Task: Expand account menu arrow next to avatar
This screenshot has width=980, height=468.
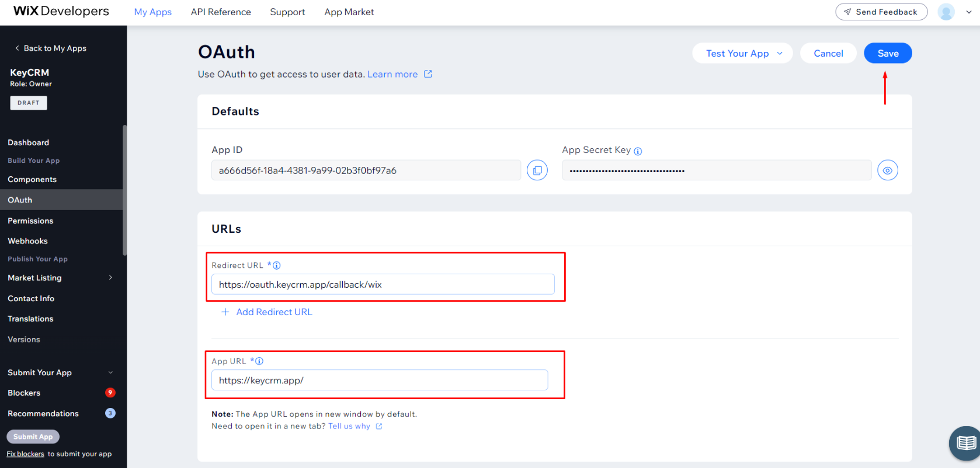Action: [969, 12]
